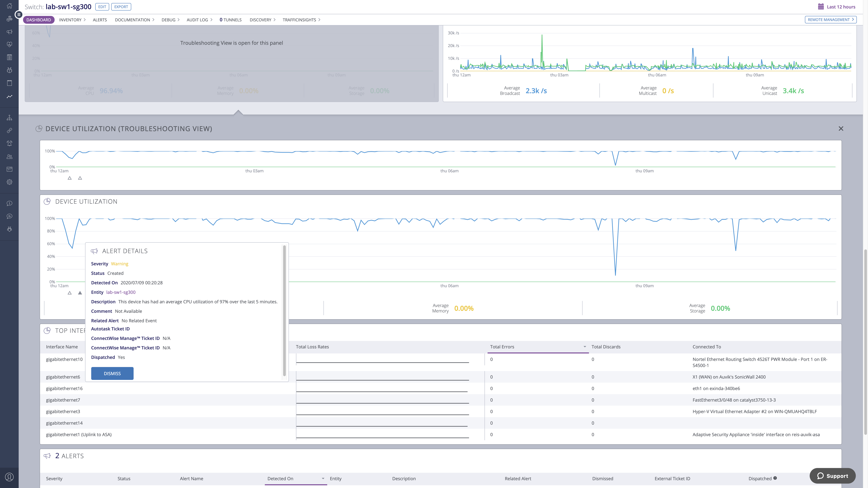The width and height of the screenshot is (868, 488).
Task: Click the network topology sidebar icon
Action: point(9,118)
